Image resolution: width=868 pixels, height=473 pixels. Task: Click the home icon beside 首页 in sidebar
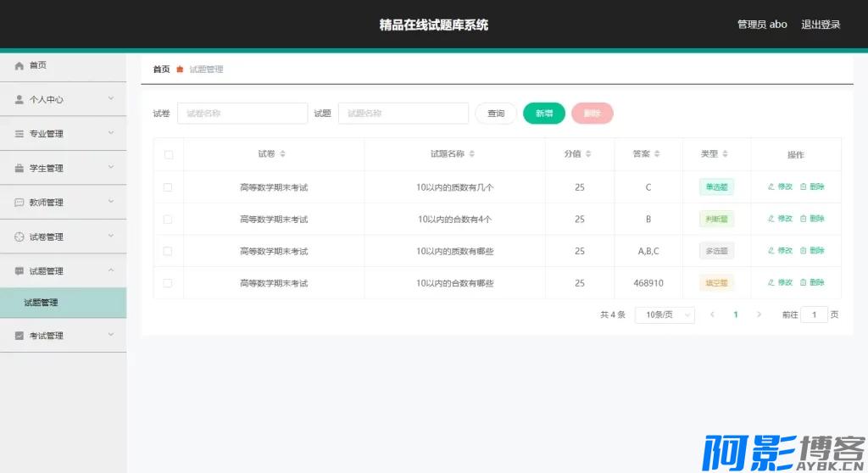[19, 65]
